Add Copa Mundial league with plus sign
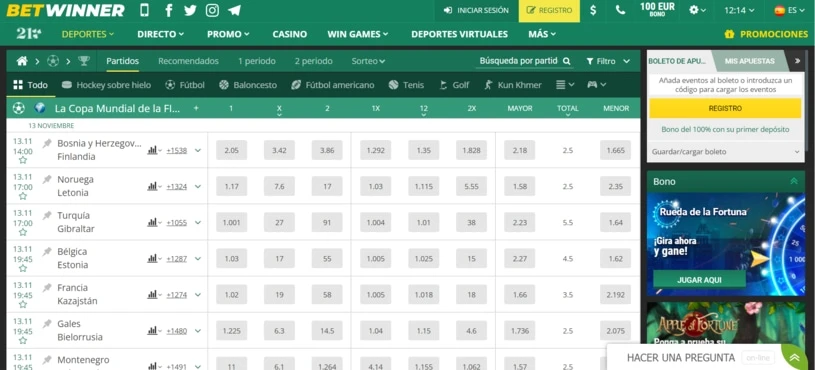The image size is (815, 370). (x=196, y=108)
